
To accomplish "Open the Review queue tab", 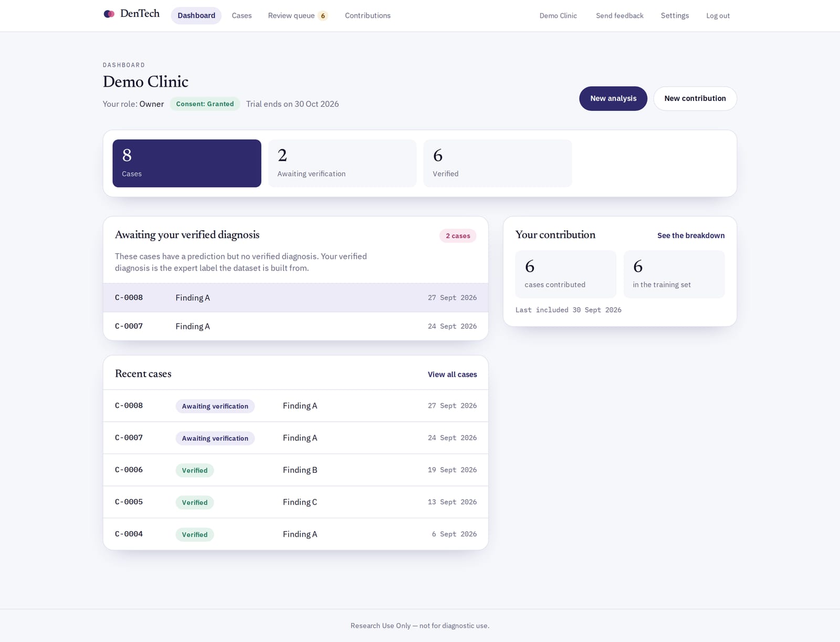I will pos(298,16).
